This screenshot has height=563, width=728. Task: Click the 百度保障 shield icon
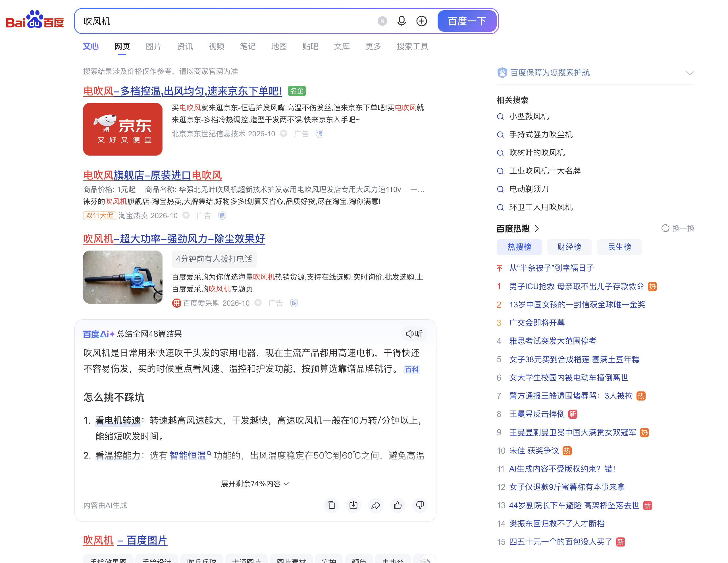tap(502, 73)
